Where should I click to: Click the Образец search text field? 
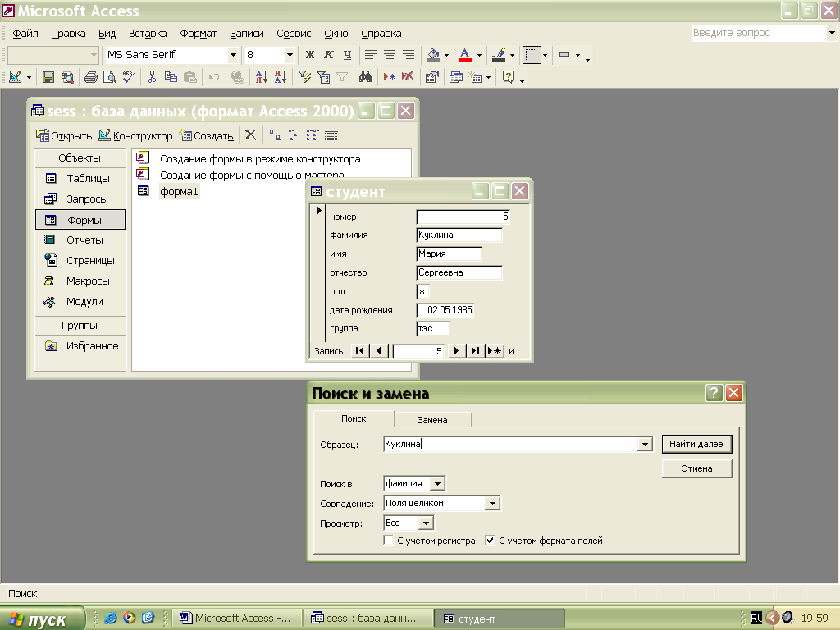click(511, 444)
